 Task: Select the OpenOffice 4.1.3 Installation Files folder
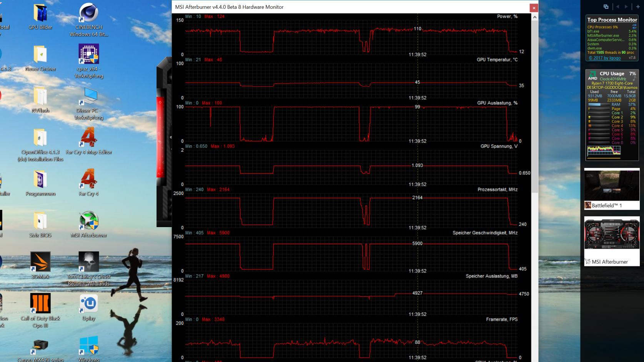(40, 138)
